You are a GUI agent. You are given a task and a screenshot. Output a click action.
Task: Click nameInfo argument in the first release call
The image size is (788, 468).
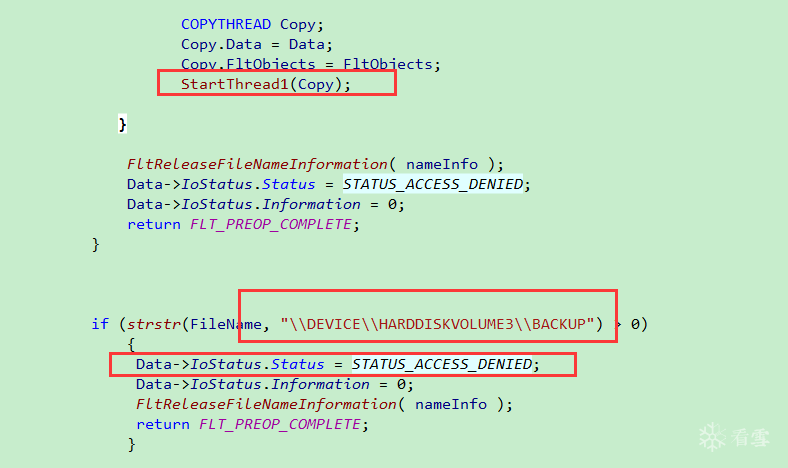pyautogui.click(x=442, y=164)
